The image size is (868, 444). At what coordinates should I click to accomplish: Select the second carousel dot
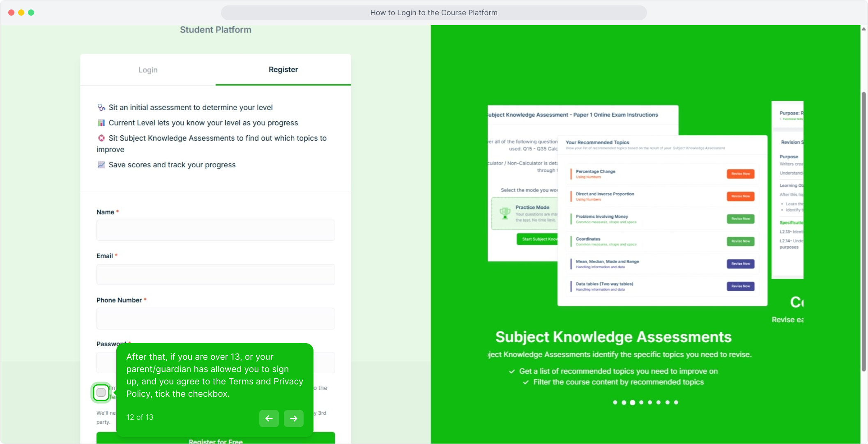(x=624, y=402)
